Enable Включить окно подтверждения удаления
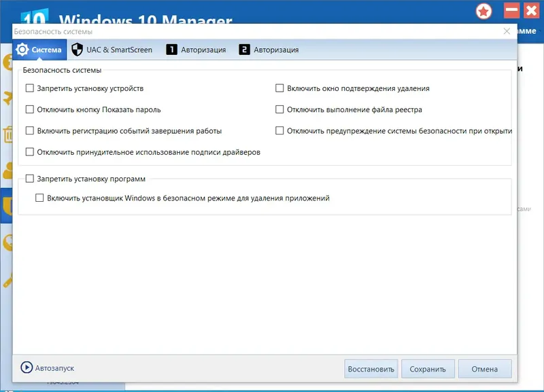544x392 pixels. (x=279, y=88)
